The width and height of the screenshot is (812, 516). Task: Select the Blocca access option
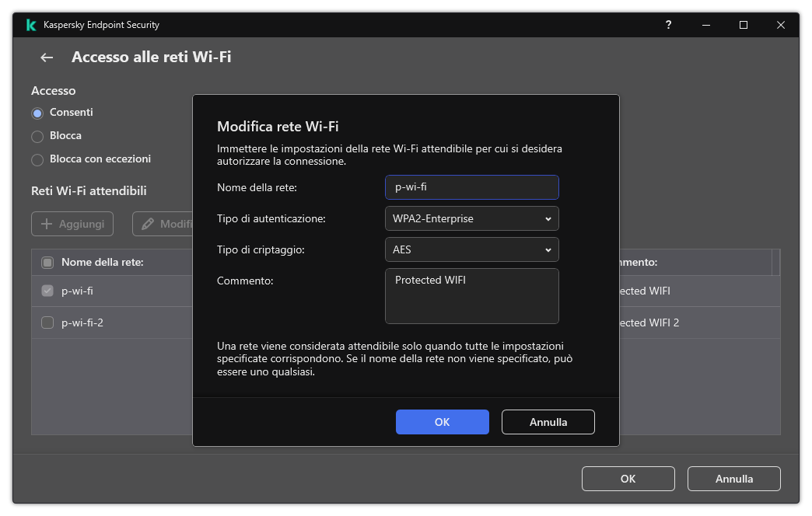(37, 135)
